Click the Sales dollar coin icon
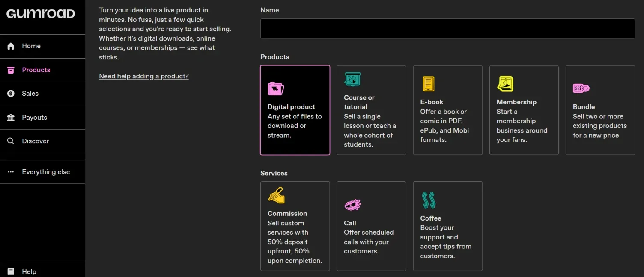Image resolution: width=644 pixels, height=277 pixels. click(11, 94)
